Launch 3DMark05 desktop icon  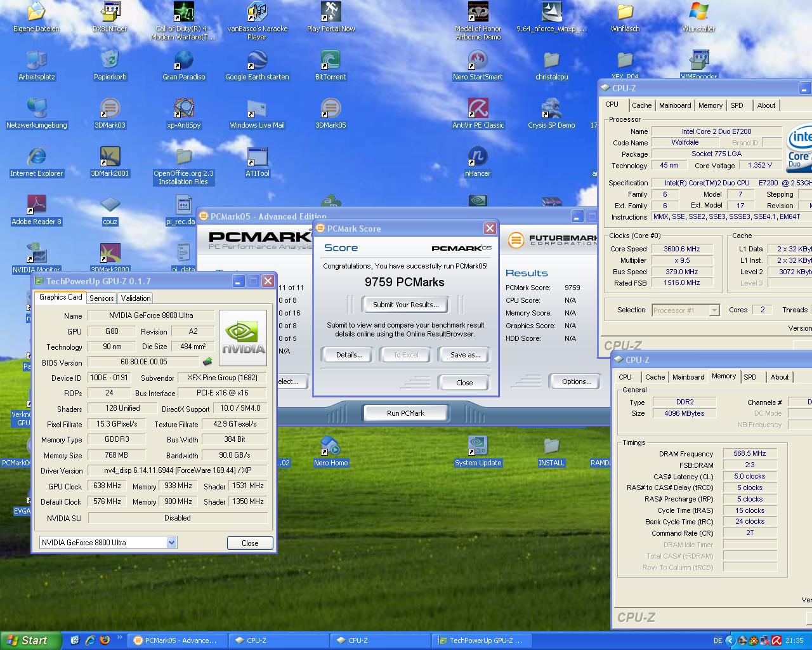[331, 114]
